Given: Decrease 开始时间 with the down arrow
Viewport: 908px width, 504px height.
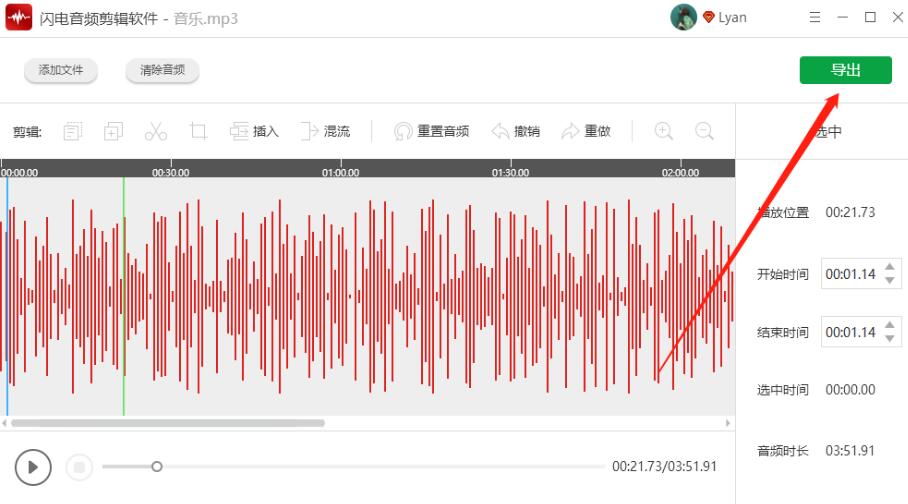Looking at the screenshot, I should coord(890,280).
